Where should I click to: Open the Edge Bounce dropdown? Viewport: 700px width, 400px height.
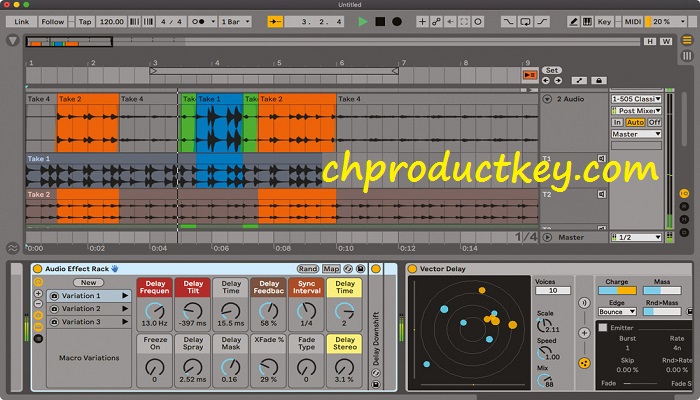click(x=617, y=312)
